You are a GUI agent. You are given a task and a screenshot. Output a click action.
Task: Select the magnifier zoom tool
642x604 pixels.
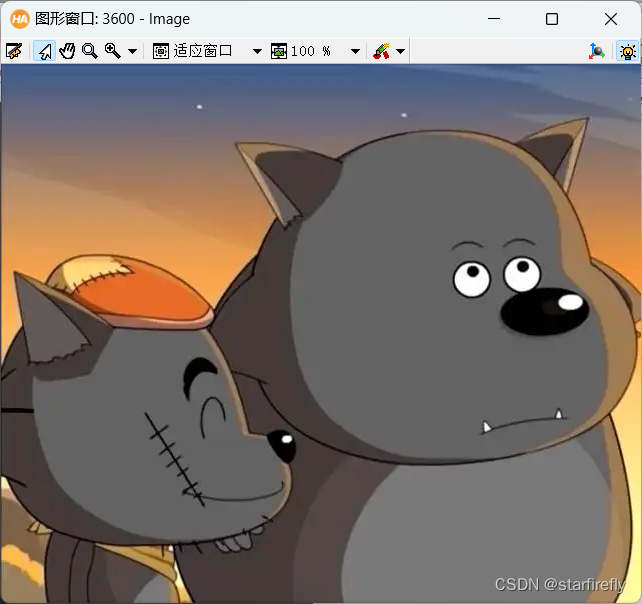pyautogui.click(x=90, y=51)
